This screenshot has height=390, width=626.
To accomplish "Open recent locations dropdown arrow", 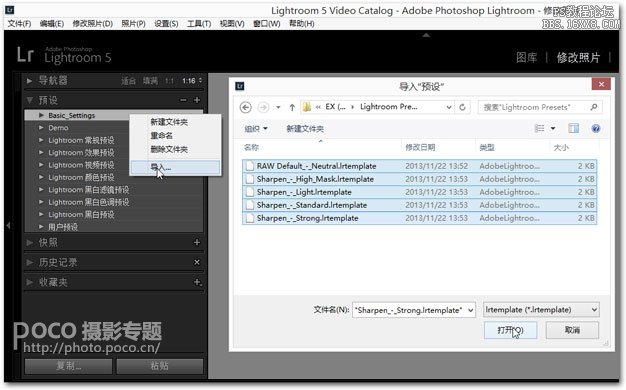I will 278,107.
